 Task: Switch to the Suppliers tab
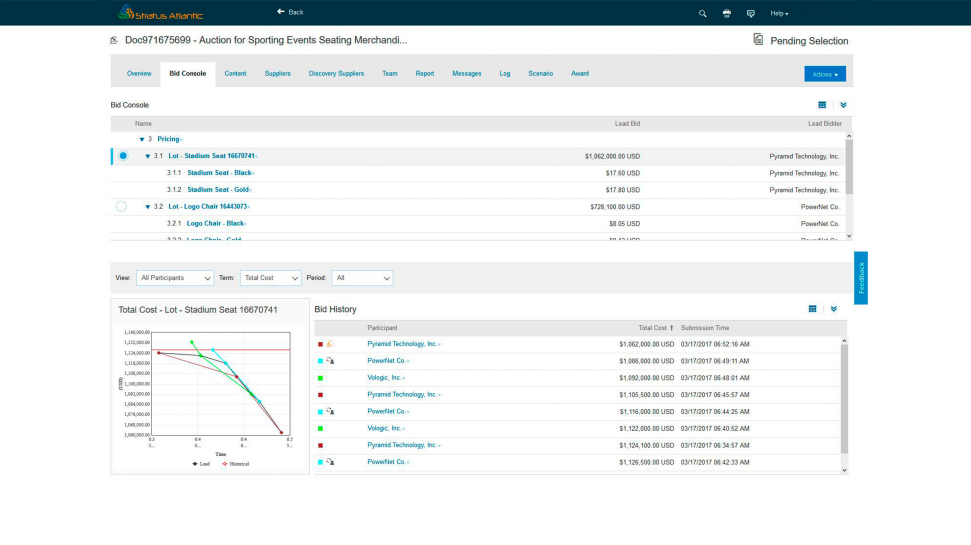(x=277, y=73)
